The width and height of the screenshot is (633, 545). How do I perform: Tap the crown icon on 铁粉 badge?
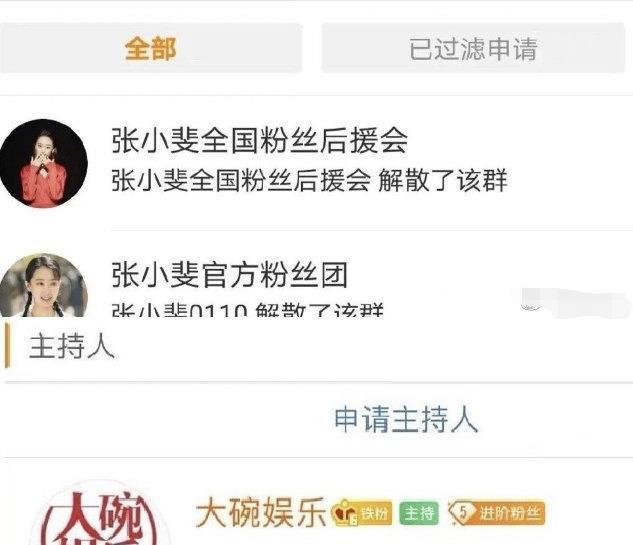(x=344, y=513)
